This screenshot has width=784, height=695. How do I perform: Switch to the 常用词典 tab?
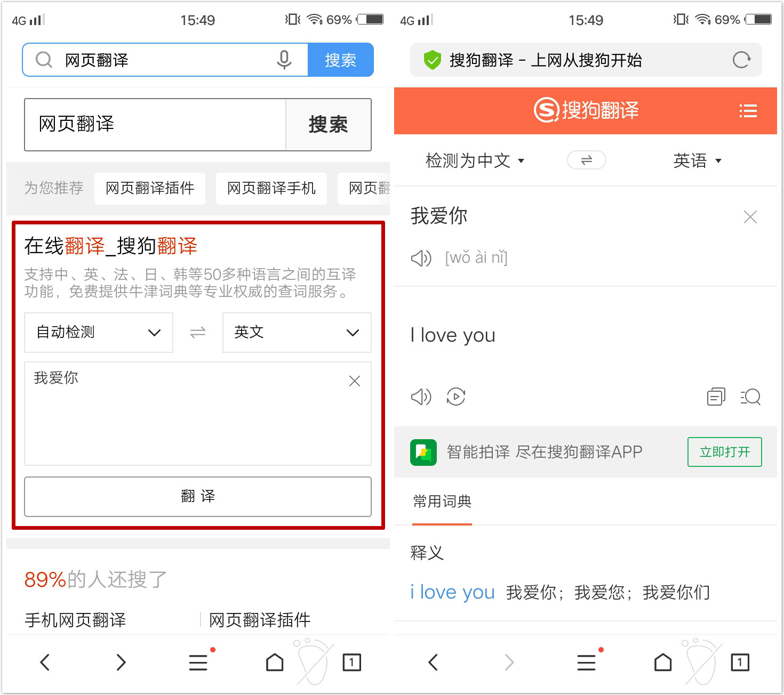(x=441, y=501)
